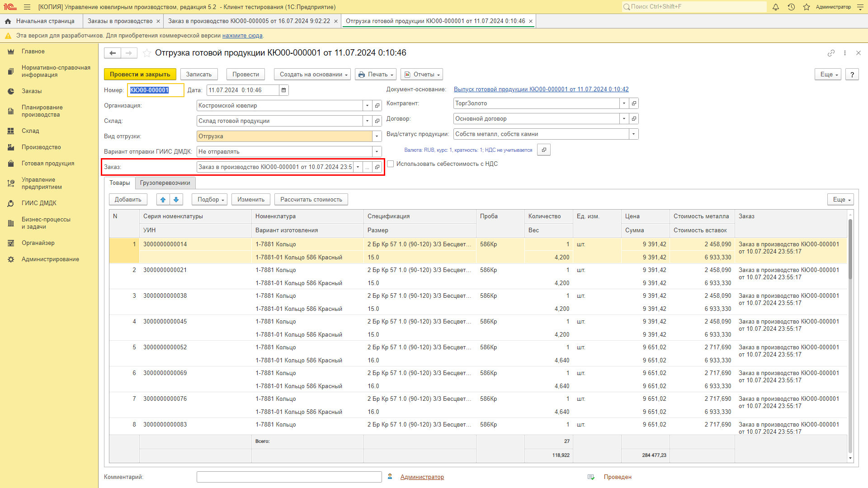The height and width of the screenshot is (488, 868).
Task: Click the Изменить button
Action: point(251,200)
